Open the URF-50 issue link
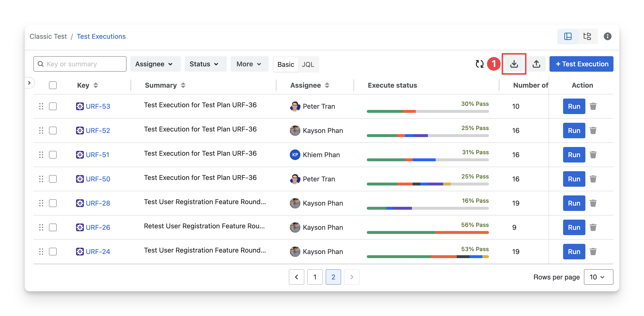644x316 pixels. click(98, 179)
